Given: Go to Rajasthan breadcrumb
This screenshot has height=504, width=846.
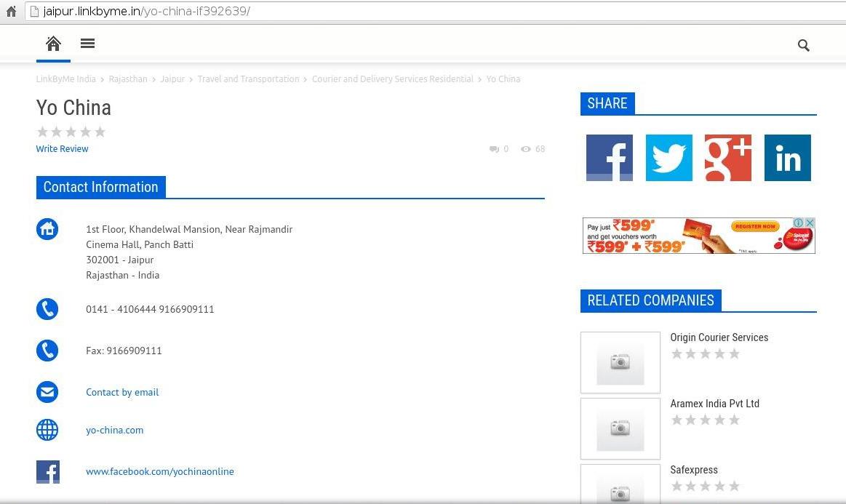Looking at the screenshot, I should coord(128,79).
